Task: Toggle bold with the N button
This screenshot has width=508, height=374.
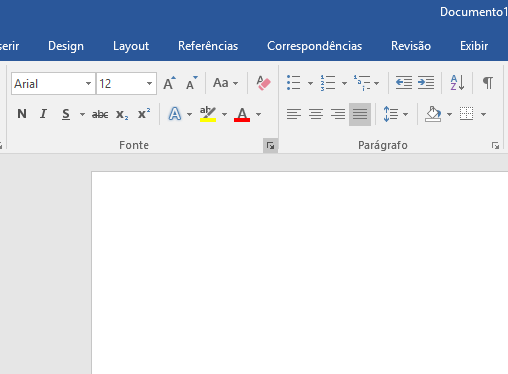Action: tap(22, 114)
